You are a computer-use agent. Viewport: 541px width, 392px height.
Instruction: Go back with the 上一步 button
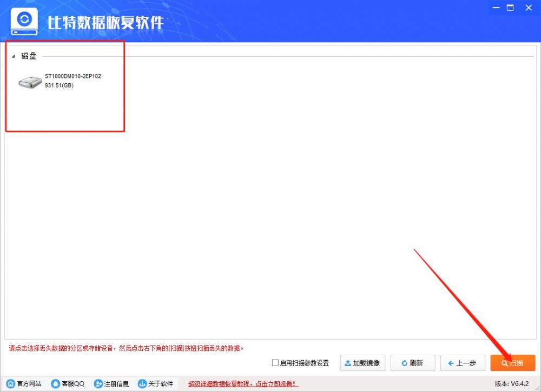click(x=463, y=363)
